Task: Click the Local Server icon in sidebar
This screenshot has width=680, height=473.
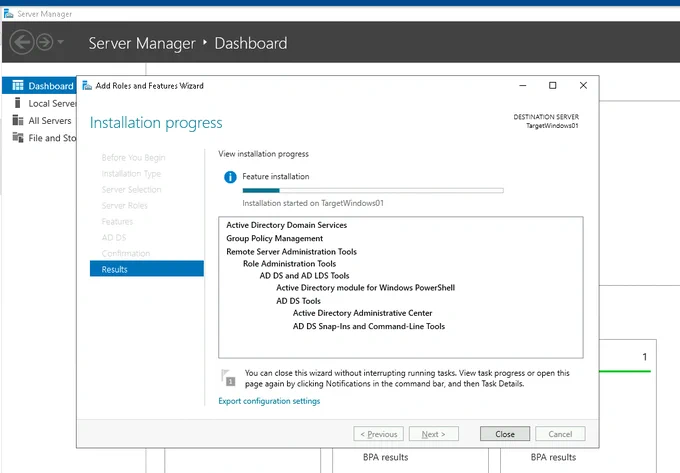Action: 18,103
